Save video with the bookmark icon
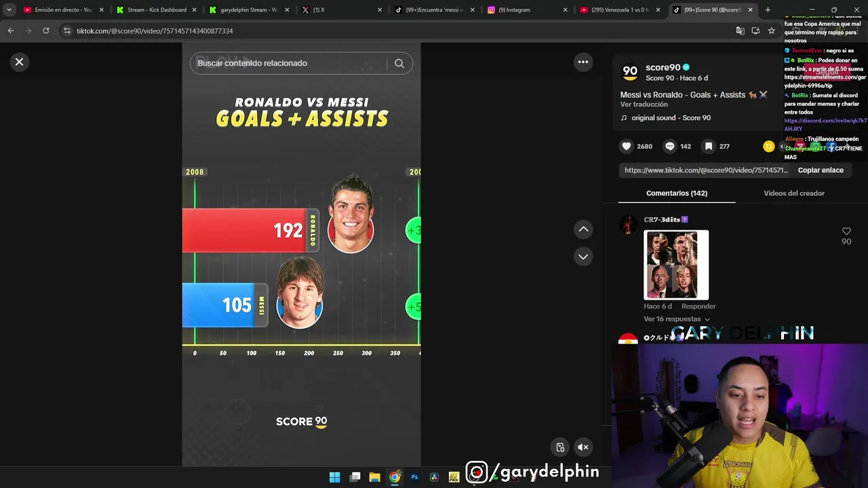Image resolution: width=868 pixels, height=488 pixels. tap(708, 146)
